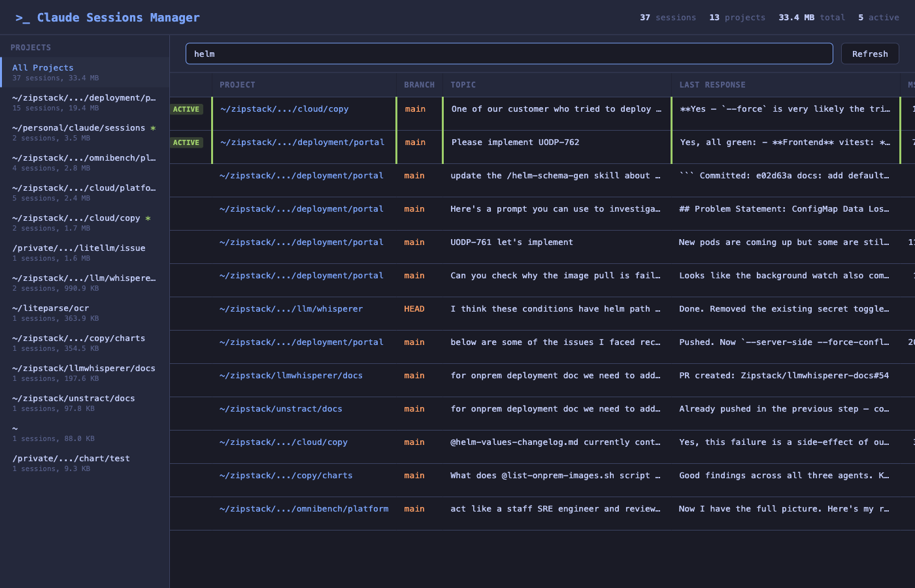Select "All Projects" in the sidebar
The image size is (915, 588).
tap(42, 67)
